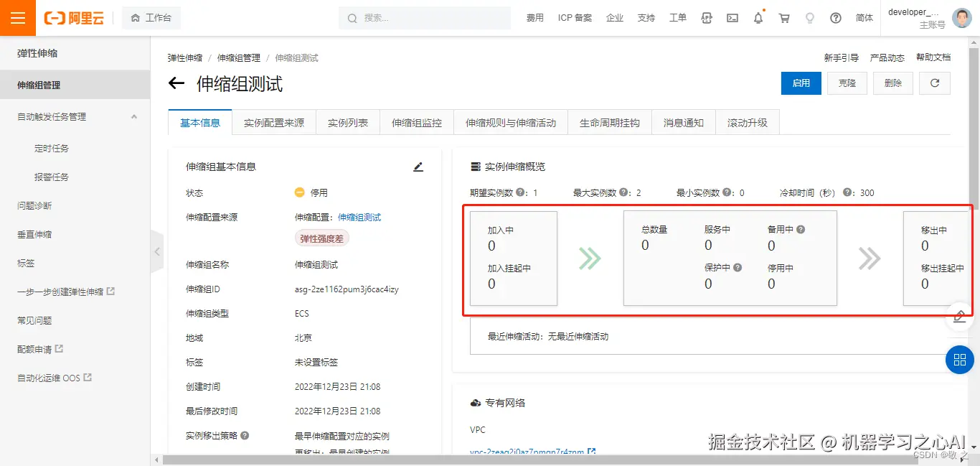The width and height of the screenshot is (980, 466).
Task: Click the help question mark icon
Action: pyautogui.click(x=835, y=17)
